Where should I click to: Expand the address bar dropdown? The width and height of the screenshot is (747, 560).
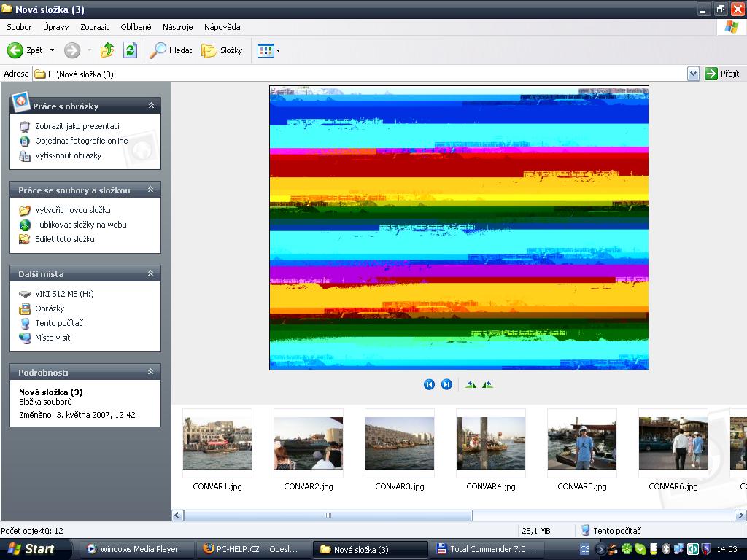pos(693,74)
